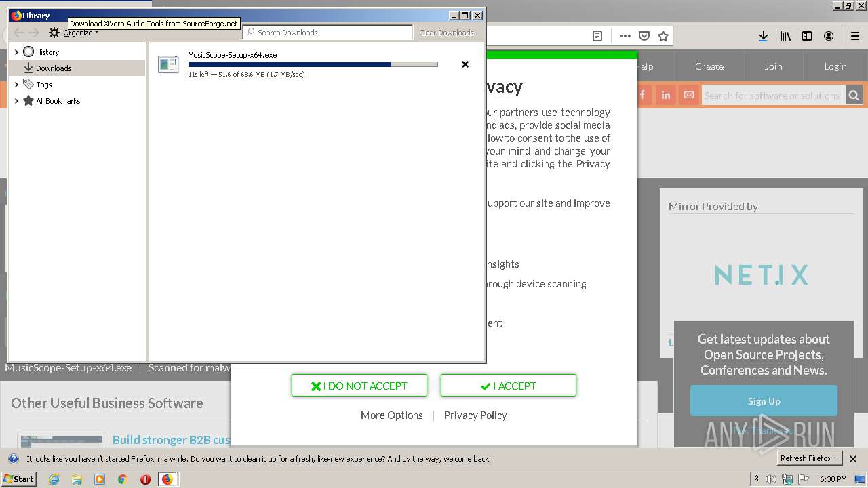Switch to Firefox taskbar button
Screen dimensions: 868x488
pyautogui.click(x=167, y=479)
